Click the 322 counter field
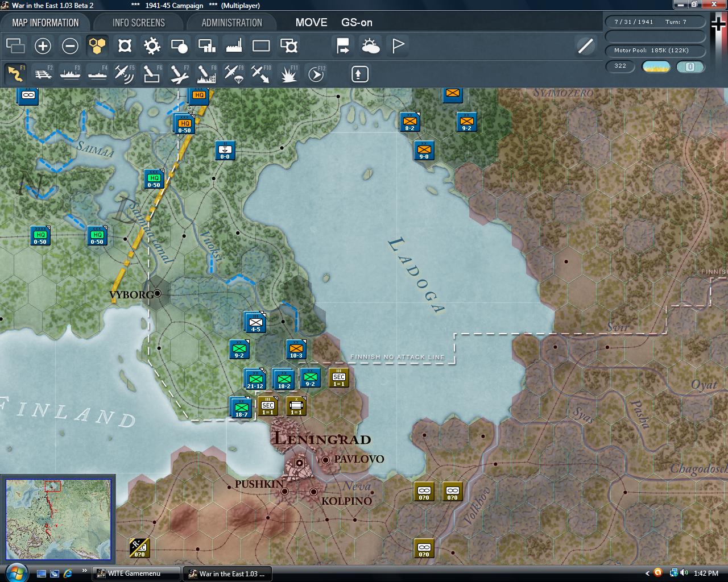This screenshot has width=728, height=582. [621, 66]
